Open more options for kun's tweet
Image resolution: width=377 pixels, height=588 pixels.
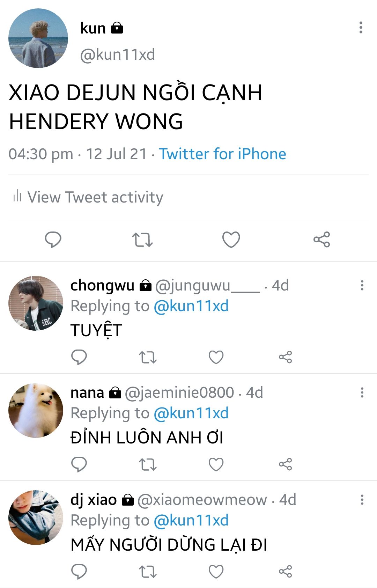pos(361,28)
